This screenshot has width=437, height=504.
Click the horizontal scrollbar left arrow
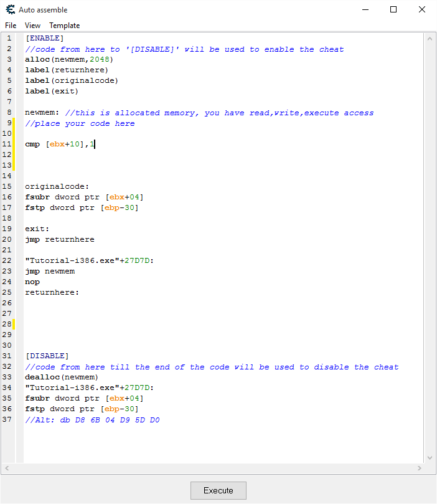6,468
